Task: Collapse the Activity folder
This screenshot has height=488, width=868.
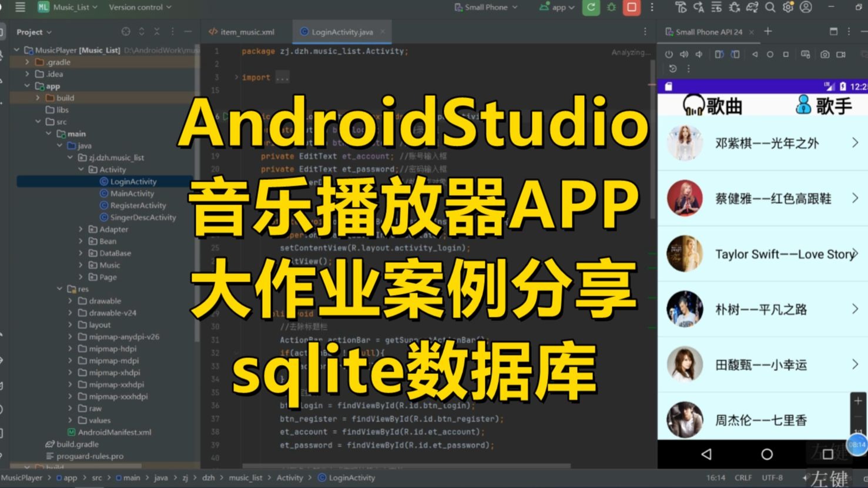Action: 82,169
